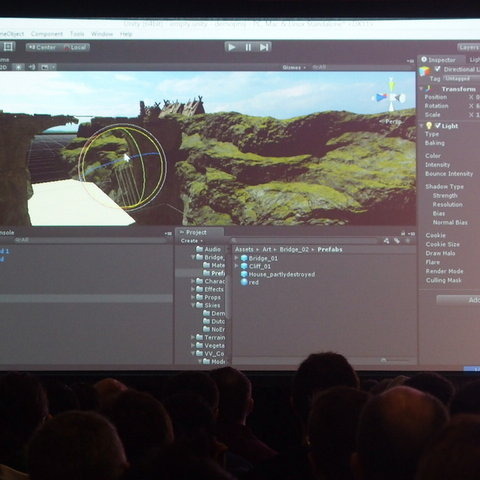
Task: Collapse the Bridge folder in project tree
Action: [x=193, y=257]
